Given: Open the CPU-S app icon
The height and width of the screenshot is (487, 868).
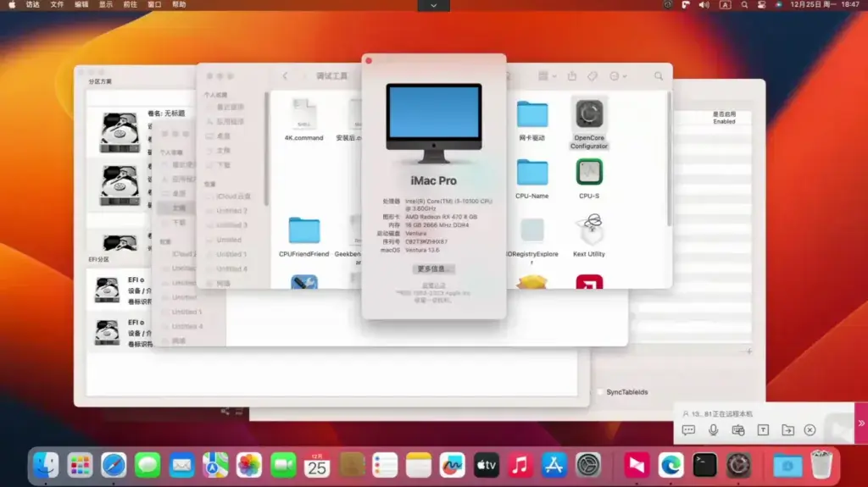Looking at the screenshot, I should tap(588, 172).
